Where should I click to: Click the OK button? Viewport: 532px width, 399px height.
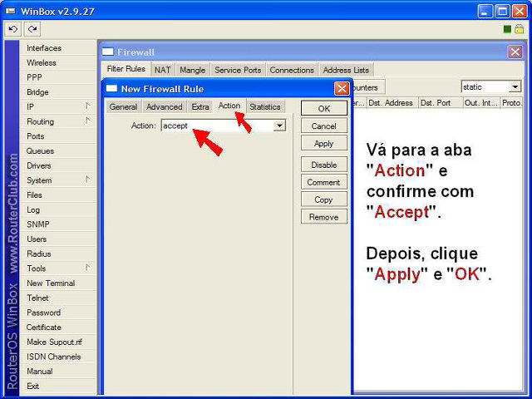tap(324, 108)
